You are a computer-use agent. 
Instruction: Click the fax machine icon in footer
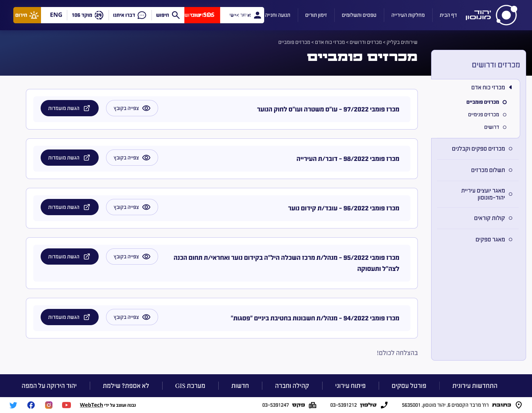313,405
